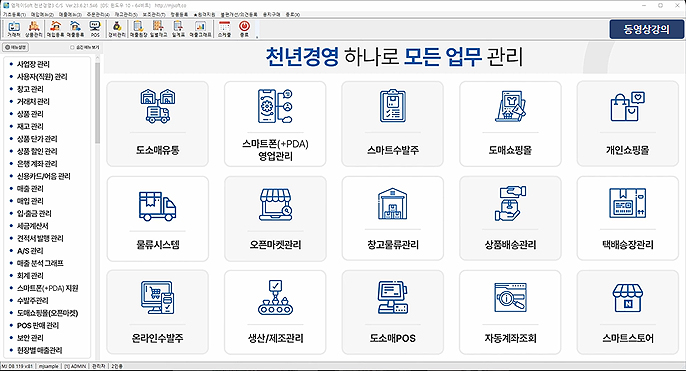Screen dimensions: 686x371
Task: Select 상품 할인 관리 in sidebar
Action: pyautogui.click(x=37, y=151)
